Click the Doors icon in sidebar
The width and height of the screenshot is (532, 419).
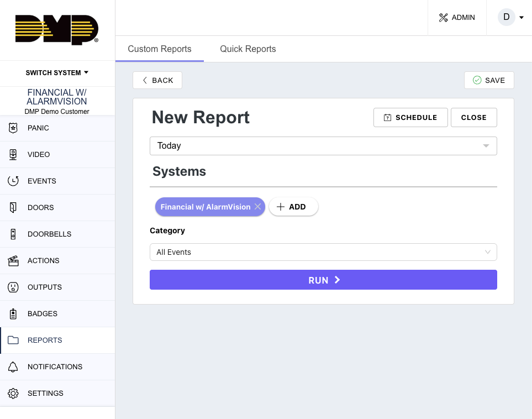13,207
